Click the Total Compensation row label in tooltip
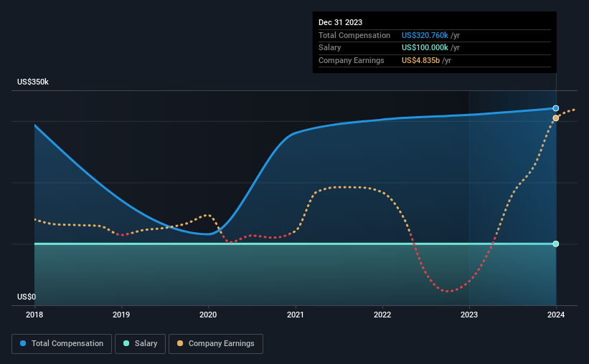Image resolution: width=589 pixels, height=364 pixels. [354, 35]
